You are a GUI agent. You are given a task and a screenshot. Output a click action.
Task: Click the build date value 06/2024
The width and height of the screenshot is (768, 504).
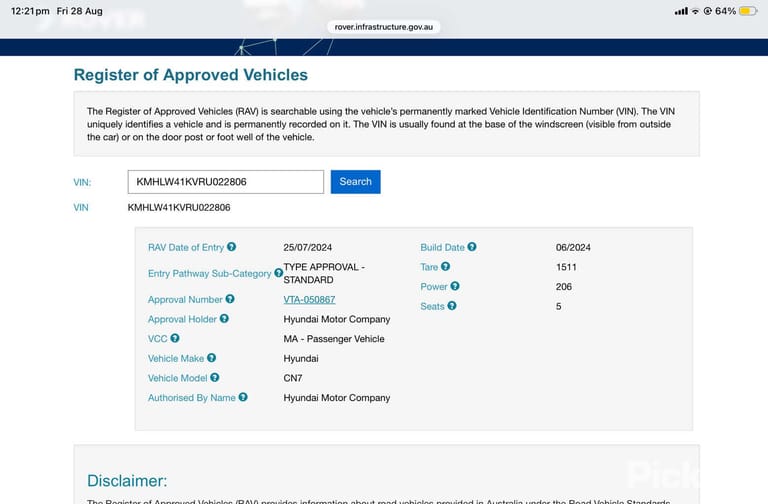click(x=573, y=247)
